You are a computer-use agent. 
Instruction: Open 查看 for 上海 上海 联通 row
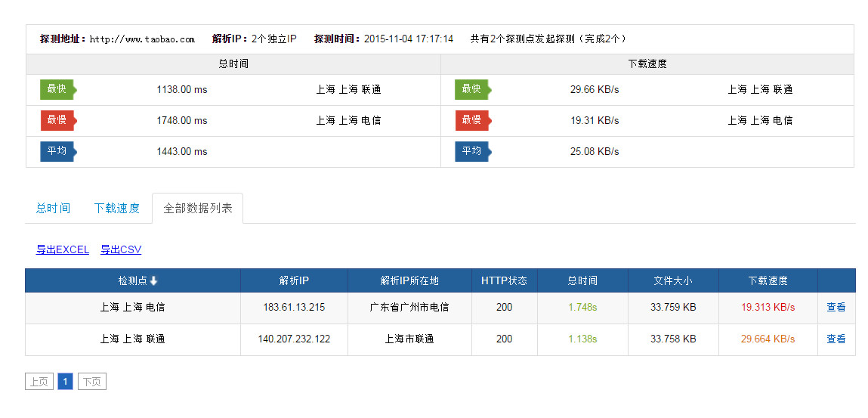point(836,339)
